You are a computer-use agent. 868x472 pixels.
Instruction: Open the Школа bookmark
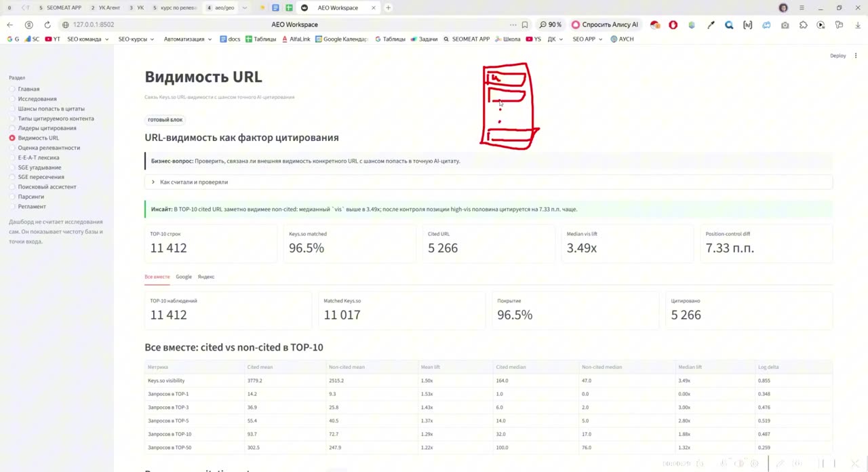pos(507,39)
